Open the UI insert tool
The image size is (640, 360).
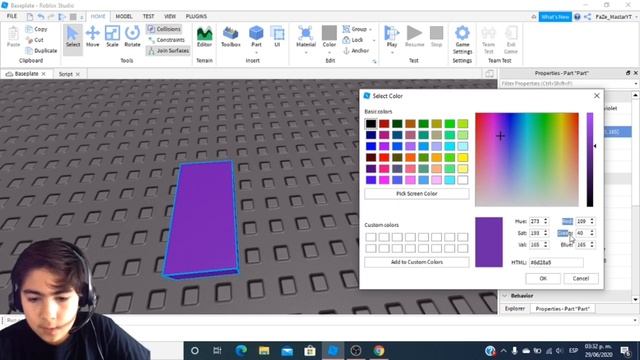click(277, 37)
